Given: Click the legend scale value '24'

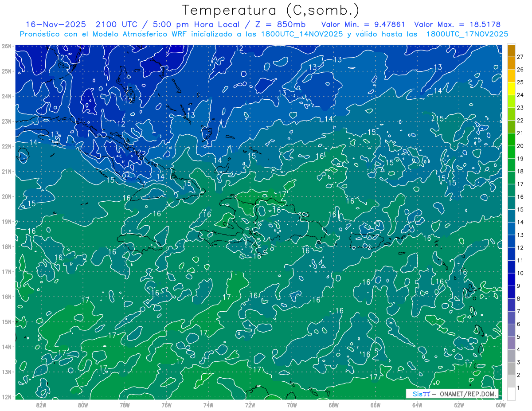Looking at the screenshot, I should 520,95.
